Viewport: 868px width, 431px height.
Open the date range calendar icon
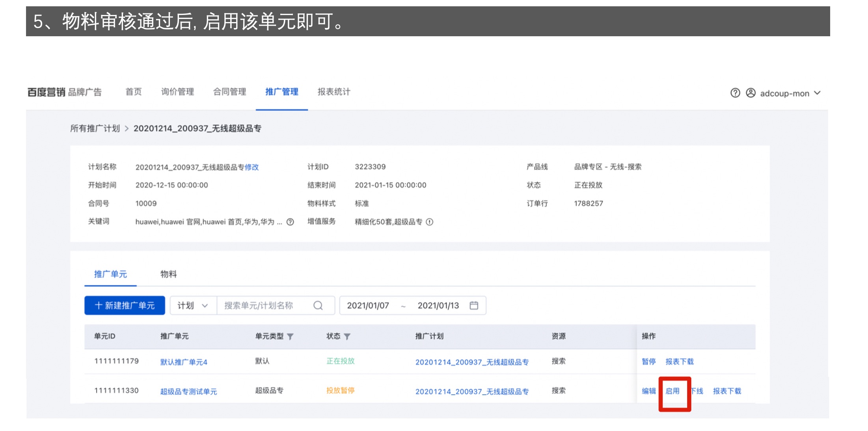(474, 305)
